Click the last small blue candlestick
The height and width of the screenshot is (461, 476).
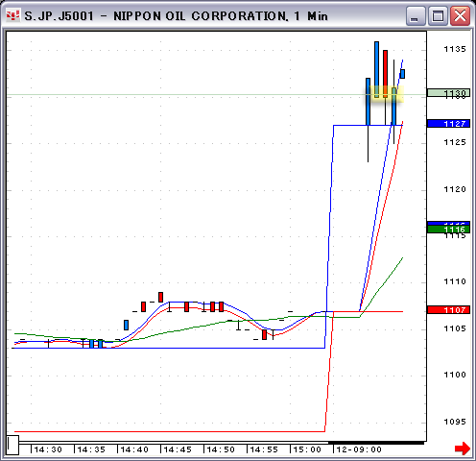click(402, 74)
